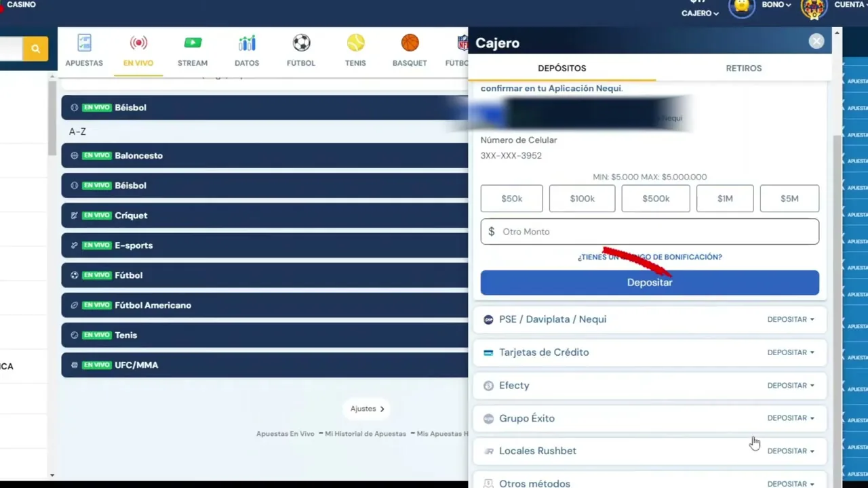Follow the Apuestas En Vivo footer link
Image resolution: width=868 pixels, height=488 pixels.
coord(285,434)
